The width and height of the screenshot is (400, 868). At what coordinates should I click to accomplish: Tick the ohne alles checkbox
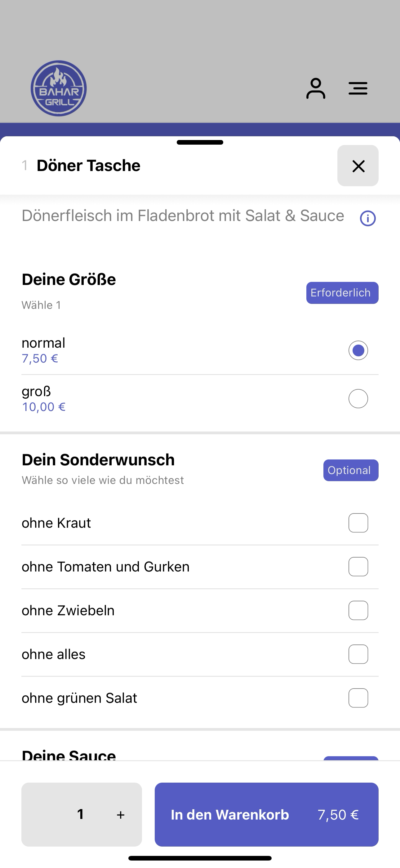click(358, 654)
